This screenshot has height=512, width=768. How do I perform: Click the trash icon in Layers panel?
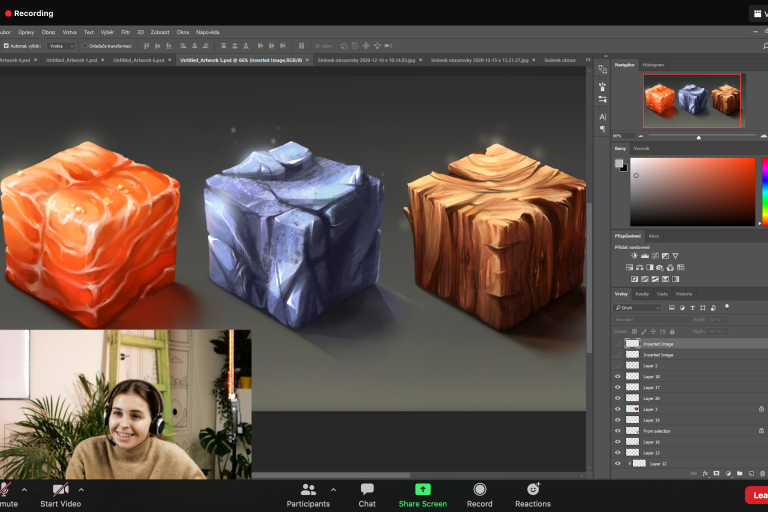(x=763, y=473)
